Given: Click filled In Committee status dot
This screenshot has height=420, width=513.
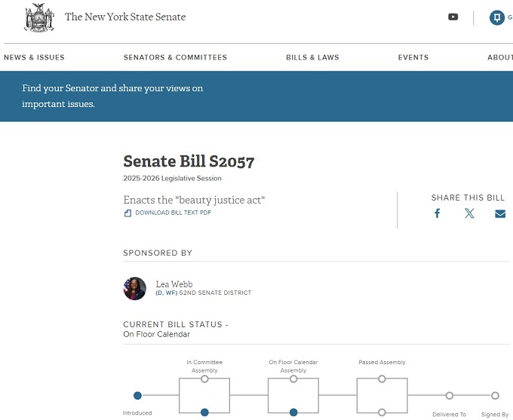Looking at the screenshot, I should tap(204, 412).
